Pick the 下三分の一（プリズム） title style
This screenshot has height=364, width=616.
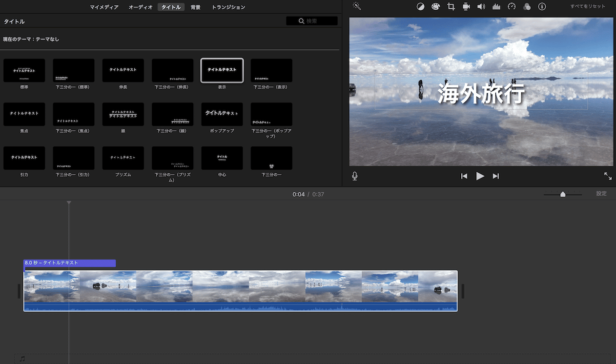(x=172, y=158)
